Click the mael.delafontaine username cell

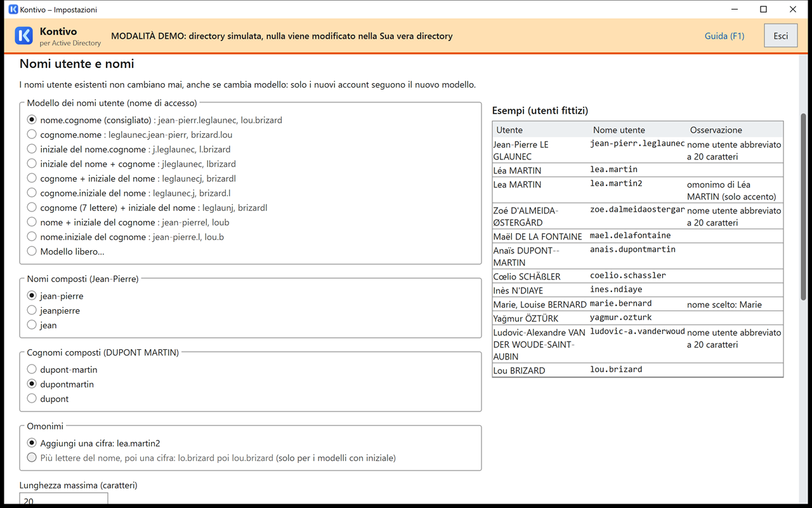(638, 236)
